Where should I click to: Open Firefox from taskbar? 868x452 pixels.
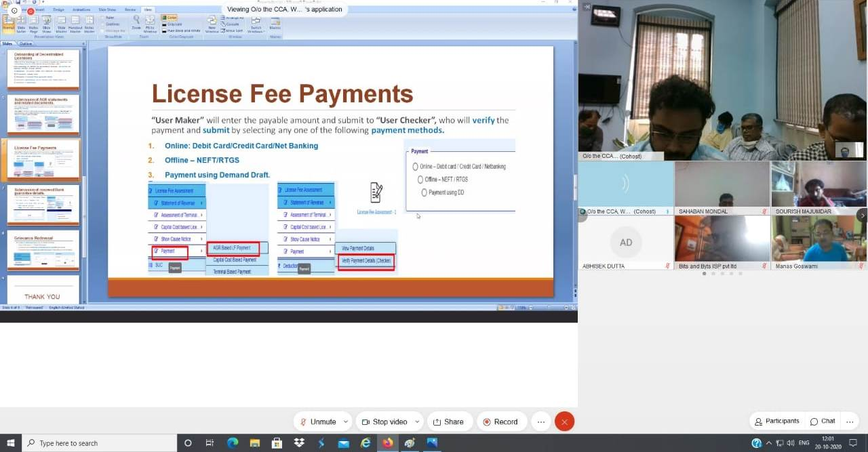(387, 443)
